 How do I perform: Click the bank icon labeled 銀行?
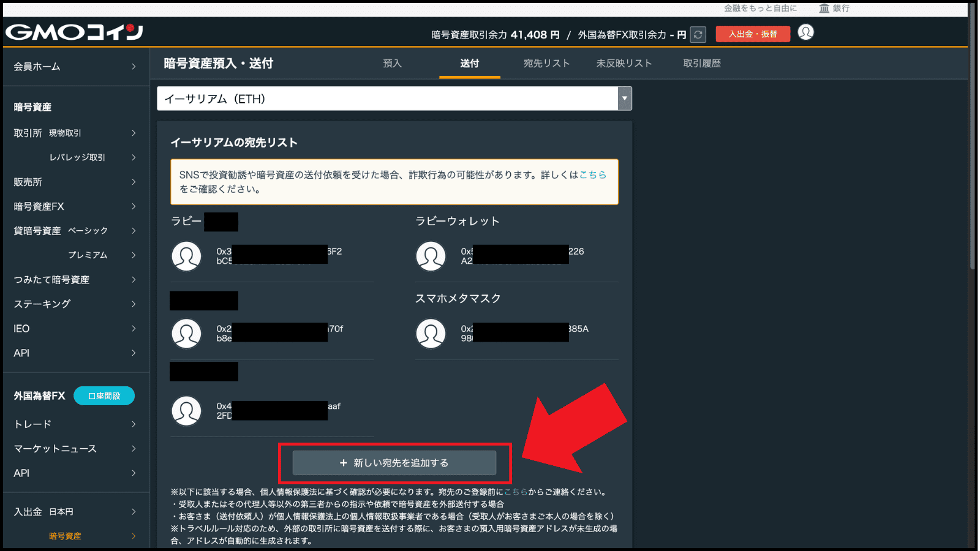824,8
